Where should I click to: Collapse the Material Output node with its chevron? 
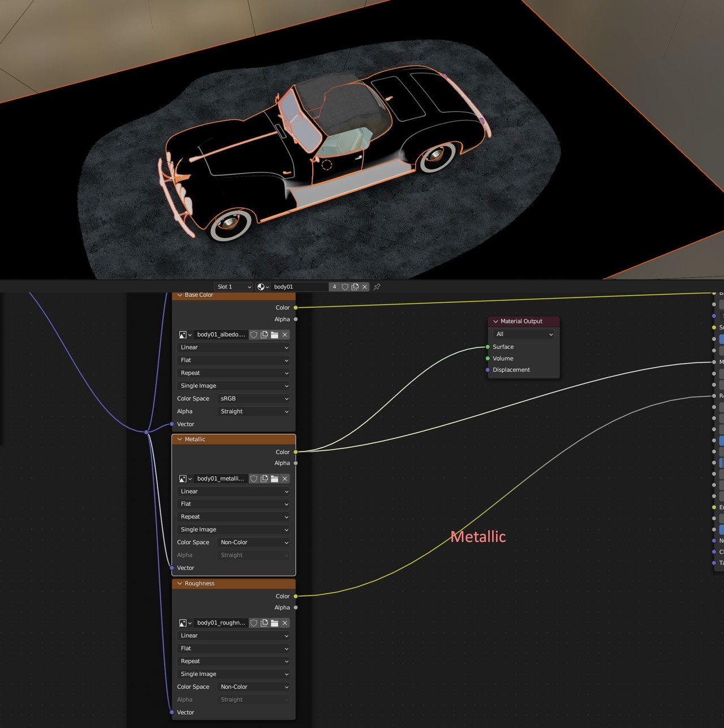(x=495, y=321)
